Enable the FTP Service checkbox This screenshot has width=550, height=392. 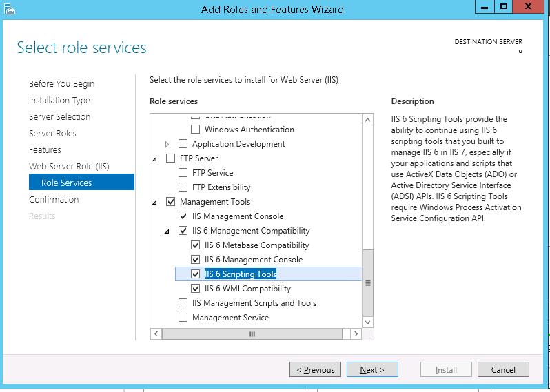[183, 173]
